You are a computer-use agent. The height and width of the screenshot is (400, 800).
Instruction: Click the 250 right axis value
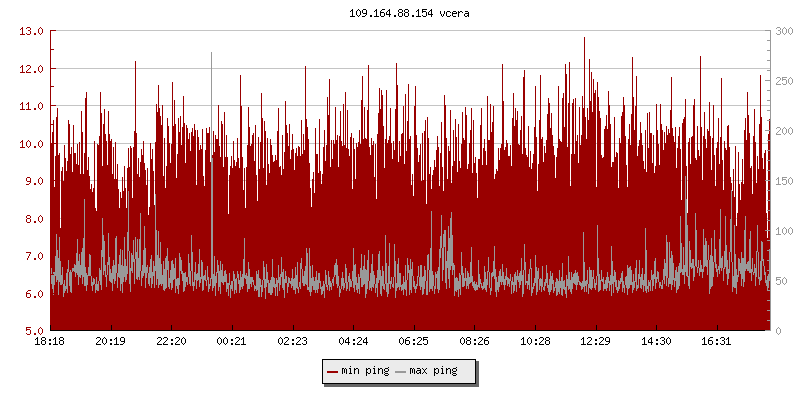click(784, 81)
